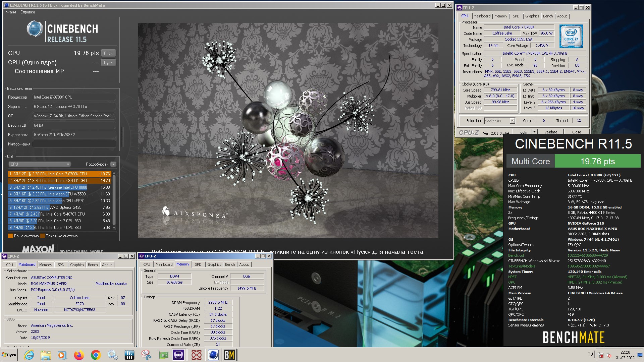The image size is (644, 362).
Task: Open the Справка menu in Cinebench
Action: (28, 12)
